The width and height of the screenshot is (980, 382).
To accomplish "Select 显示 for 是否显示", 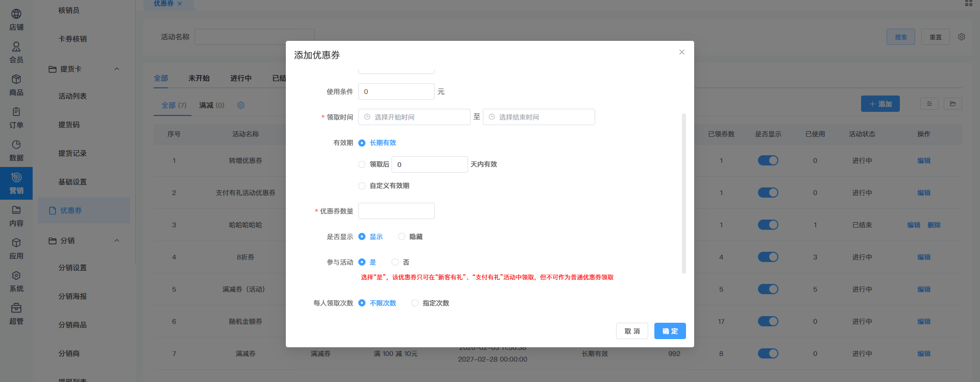I will coord(371,237).
